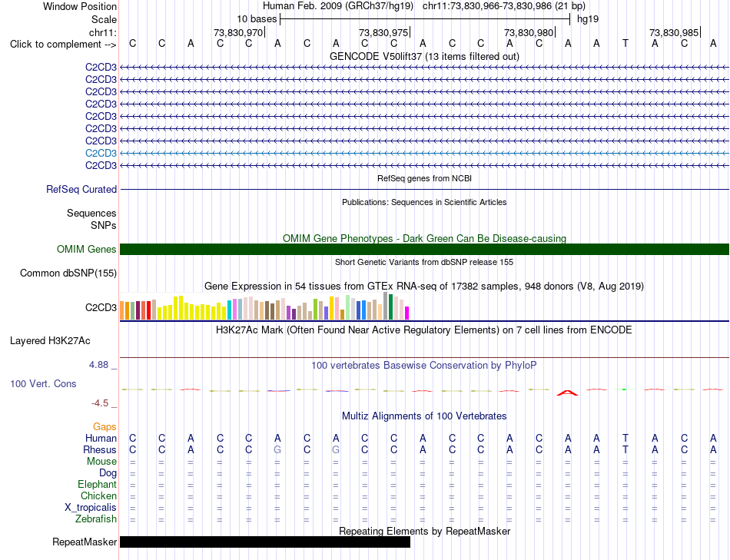Click the T base in the Rhesus alignment row
Image resolution: width=730 pixels, height=560 pixels.
(x=625, y=449)
